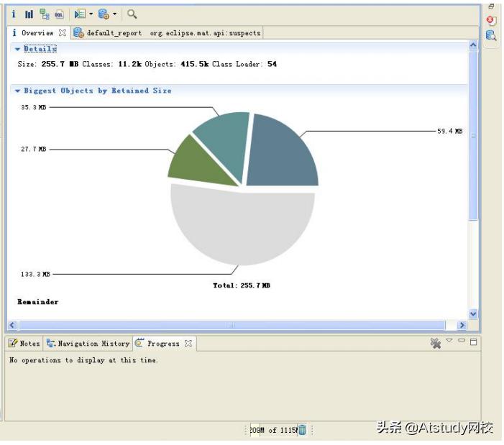504x445 pixels.
Task: Open dropdown arrow beside Query Browser icon
Action: point(114,14)
